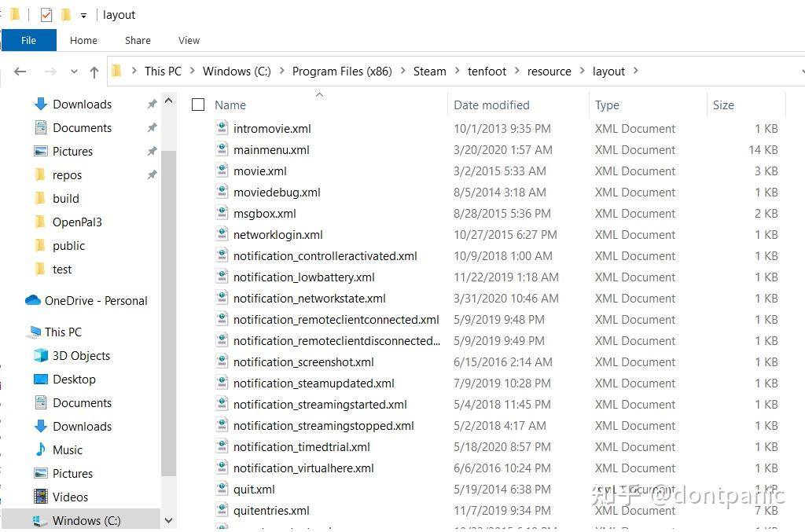This screenshot has width=805, height=532.
Task: Navigate to resource in the address bar
Action: [549, 72]
